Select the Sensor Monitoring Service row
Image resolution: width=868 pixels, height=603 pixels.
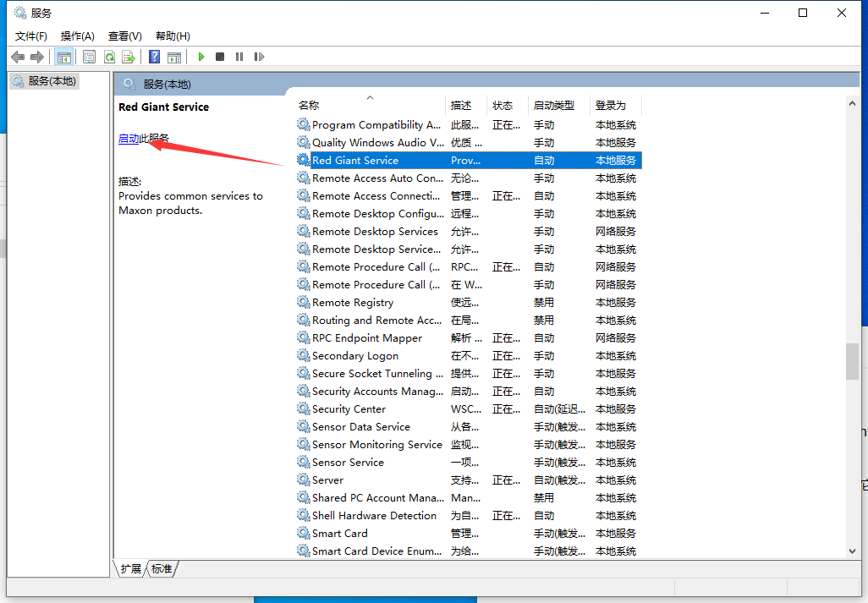pyautogui.click(x=469, y=444)
